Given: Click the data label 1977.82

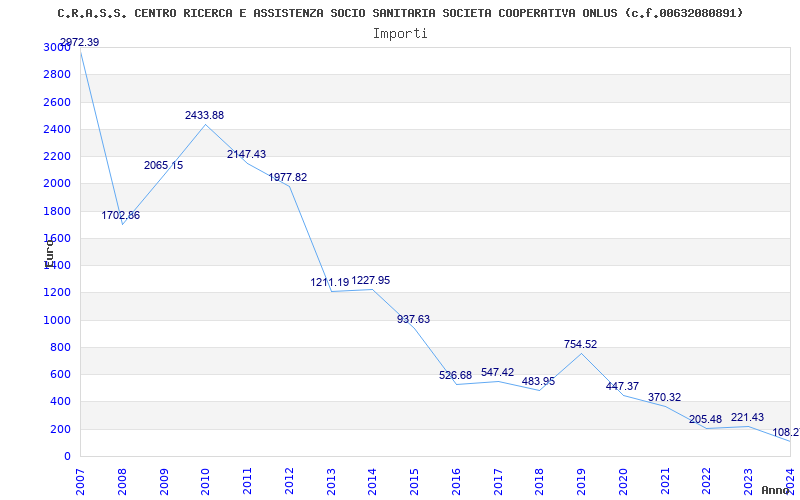Looking at the screenshot, I should pos(288,177).
